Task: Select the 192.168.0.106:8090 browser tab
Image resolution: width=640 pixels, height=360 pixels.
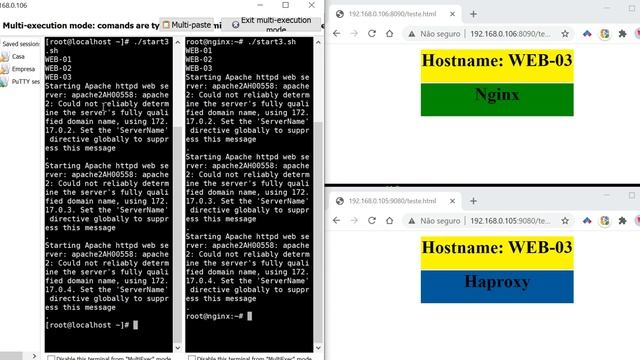Action: click(392, 14)
